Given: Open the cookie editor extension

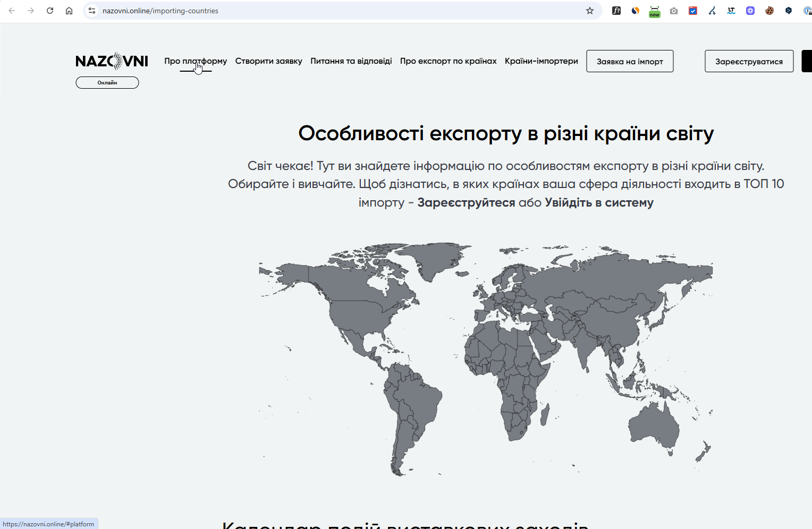Looking at the screenshot, I should pos(769,11).
